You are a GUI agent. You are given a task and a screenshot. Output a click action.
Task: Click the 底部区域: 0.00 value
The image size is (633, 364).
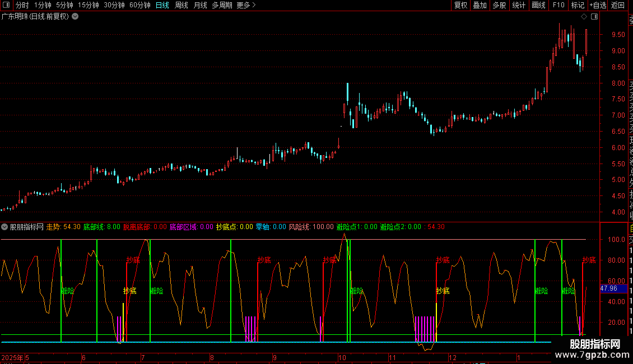pyautogui.click(x=192, y=227)
